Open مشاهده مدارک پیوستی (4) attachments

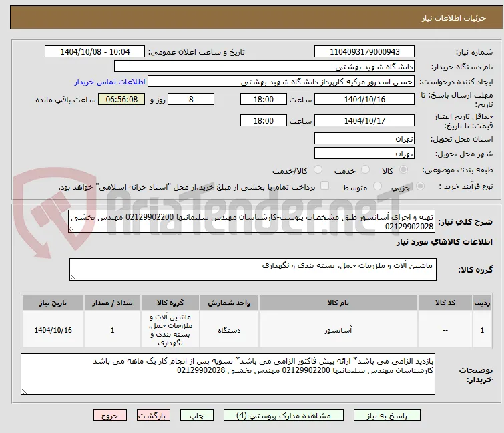[284, 416]
